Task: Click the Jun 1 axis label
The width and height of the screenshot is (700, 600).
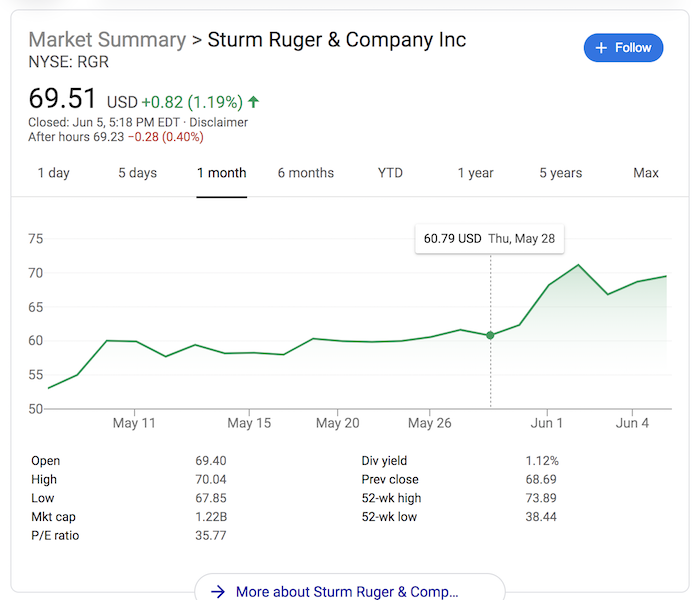Action: (x=547, y=423)
